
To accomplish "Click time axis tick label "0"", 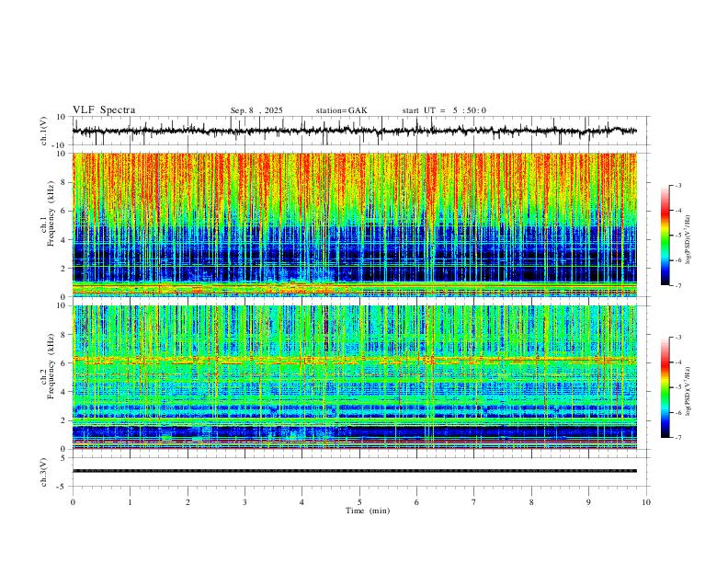I will click(73, 502).
